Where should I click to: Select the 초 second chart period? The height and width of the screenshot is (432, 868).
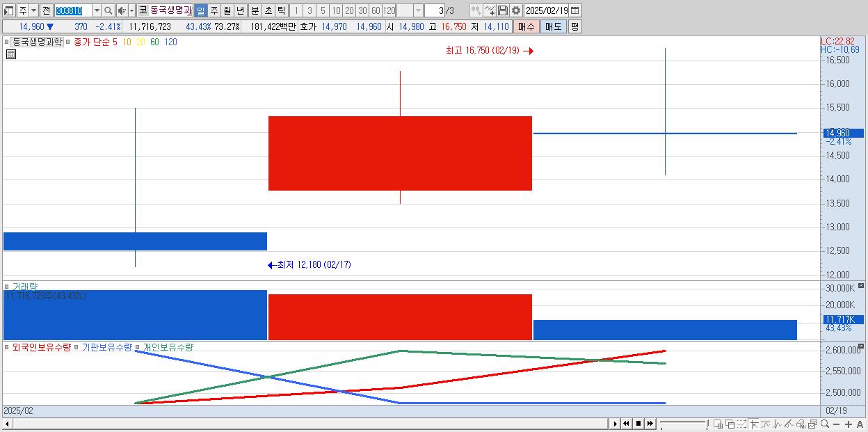pos(268,10)
